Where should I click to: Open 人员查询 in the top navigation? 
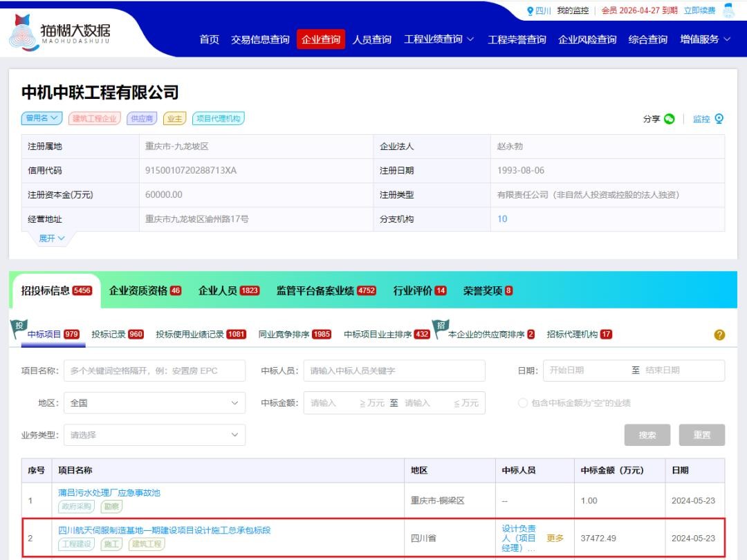pyautogui.click(x=371, y=39)
